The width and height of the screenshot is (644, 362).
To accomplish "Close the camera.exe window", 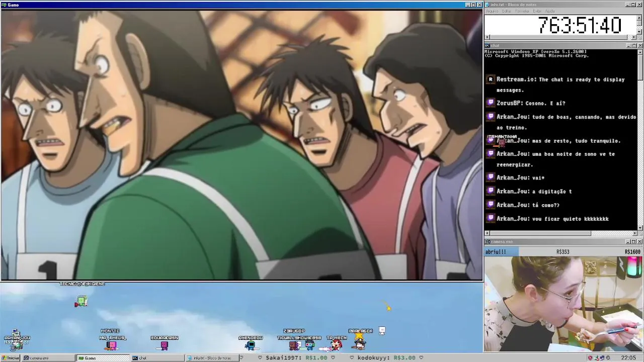I will point(640,242).
